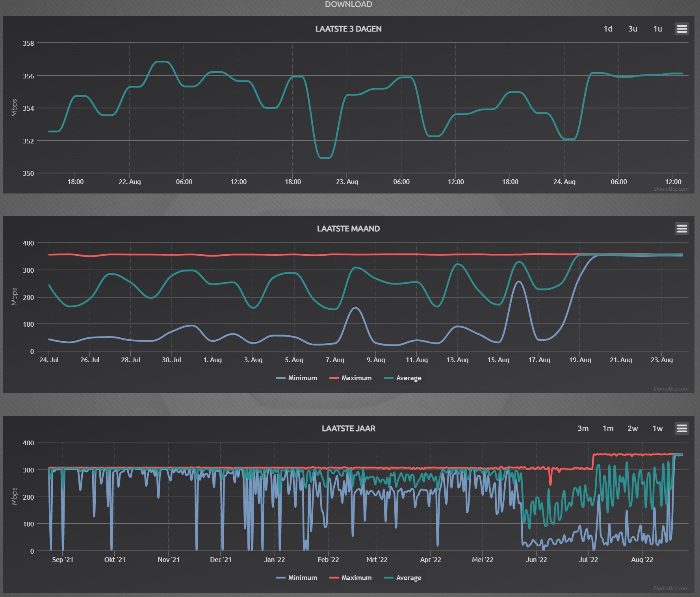Toggle Average series in Laatste Maand legend
This screenshot has height=597, width=700.
403,378
